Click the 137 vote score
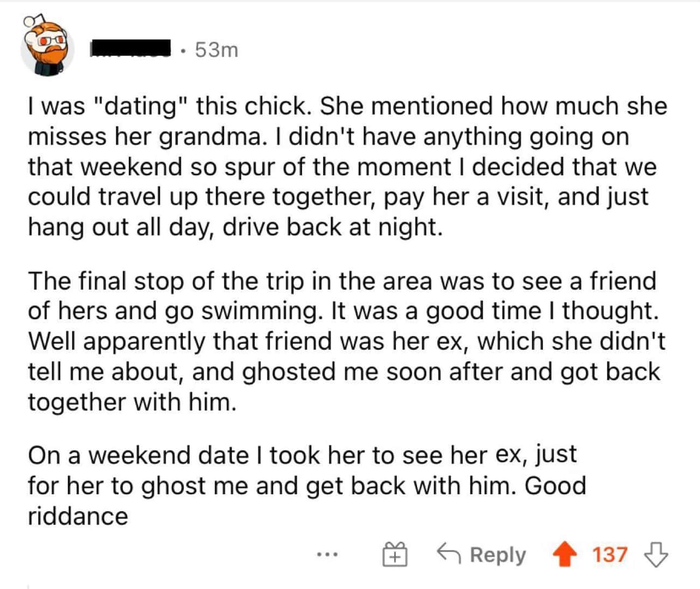Image resolution: width=700 pixels, height=589 pixels. [x=610, y=555]
